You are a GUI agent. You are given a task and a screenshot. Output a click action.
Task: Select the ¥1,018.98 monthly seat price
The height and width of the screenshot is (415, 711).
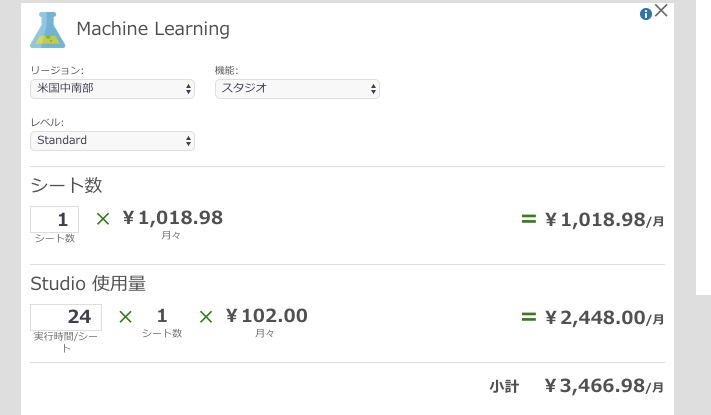tap(172, 218)
